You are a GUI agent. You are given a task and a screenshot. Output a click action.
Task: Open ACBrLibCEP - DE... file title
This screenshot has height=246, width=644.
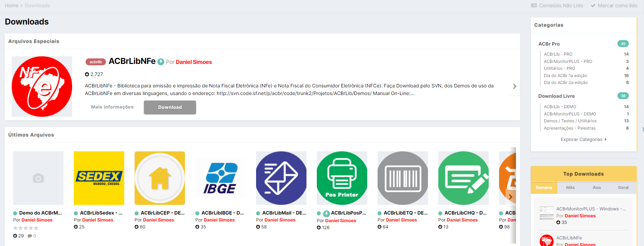tap(163, 213)
